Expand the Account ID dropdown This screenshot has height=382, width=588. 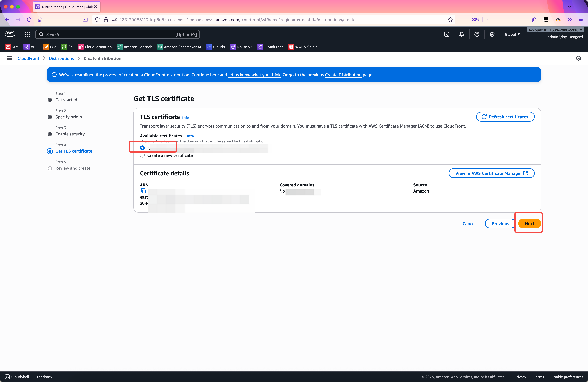[x=555, y=30]
